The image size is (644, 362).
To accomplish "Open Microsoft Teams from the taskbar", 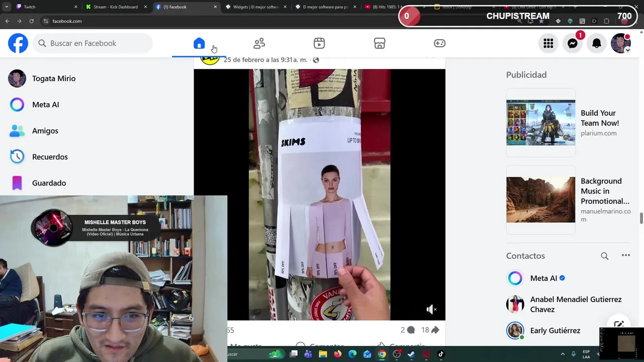I will click(x=308, y=354).
